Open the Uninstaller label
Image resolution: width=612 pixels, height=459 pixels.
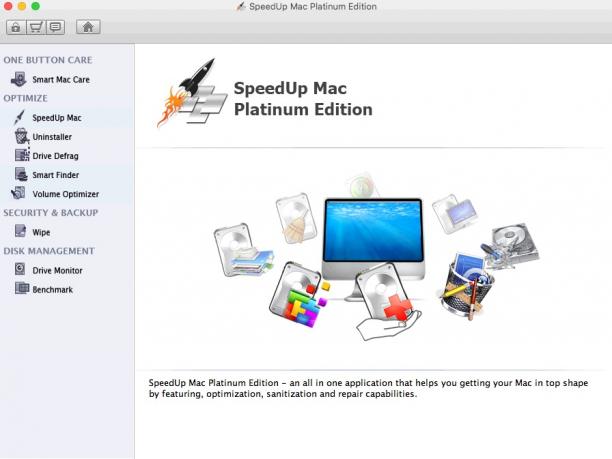click(x=52, y=137)
